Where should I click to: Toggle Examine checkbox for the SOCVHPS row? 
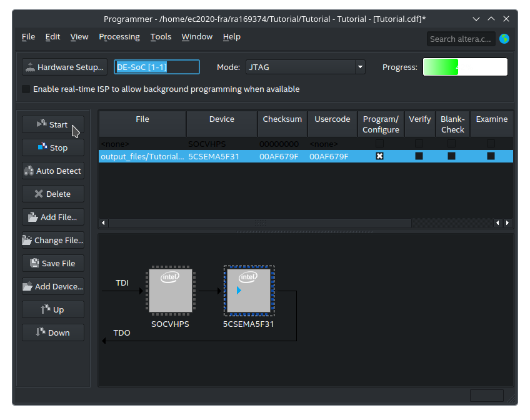491,144
